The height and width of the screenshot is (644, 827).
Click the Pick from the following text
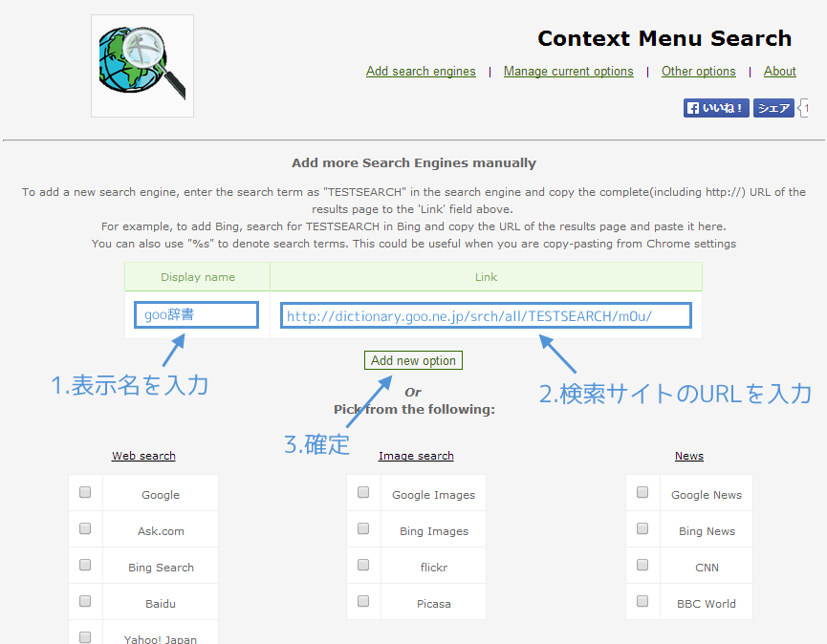click(x=415, y=410)
